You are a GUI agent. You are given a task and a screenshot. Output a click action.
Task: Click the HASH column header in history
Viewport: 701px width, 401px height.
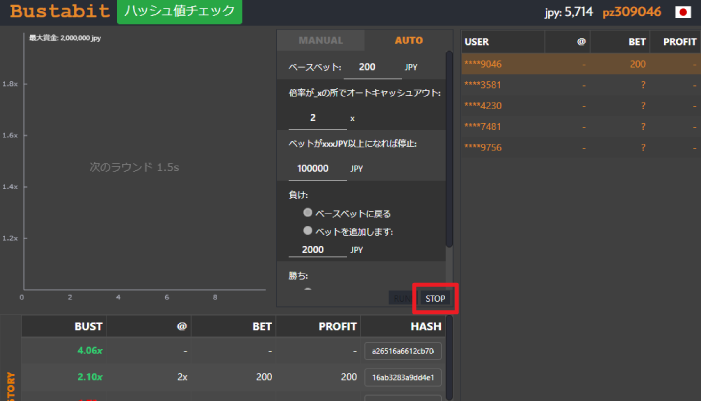[x=405, y=326]
